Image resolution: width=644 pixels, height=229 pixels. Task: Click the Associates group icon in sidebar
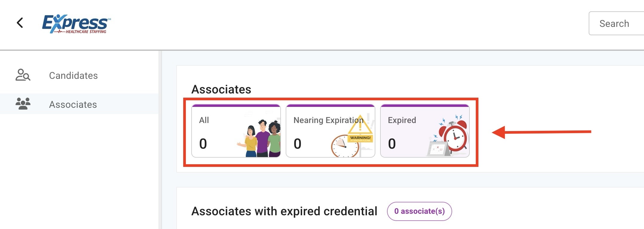tap(23, 104)
